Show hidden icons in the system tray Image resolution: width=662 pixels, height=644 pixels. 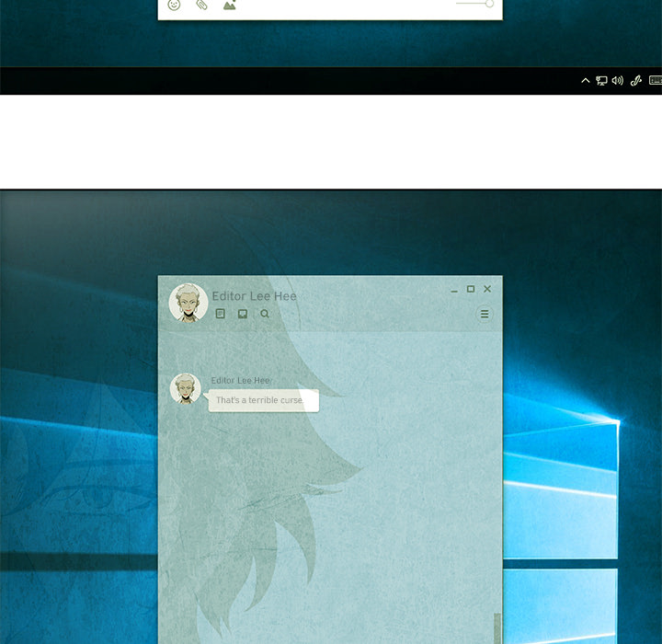click(x=585, y=81)
